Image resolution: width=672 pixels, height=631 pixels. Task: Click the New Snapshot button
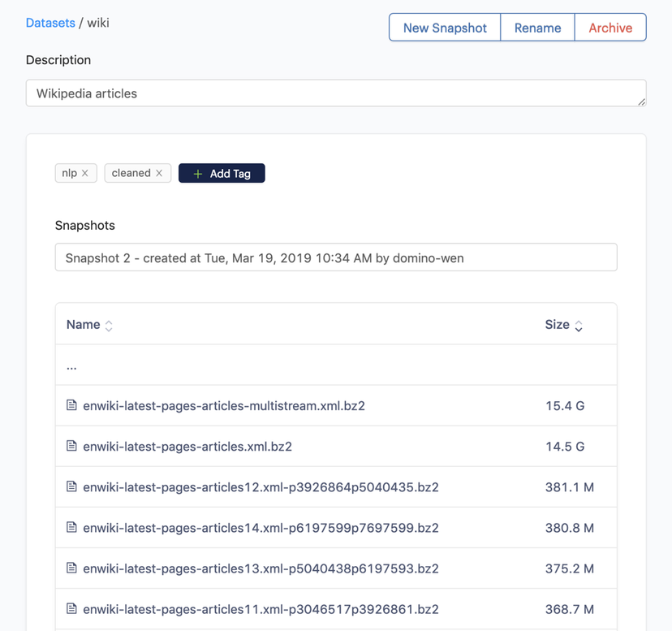[444, 27]
